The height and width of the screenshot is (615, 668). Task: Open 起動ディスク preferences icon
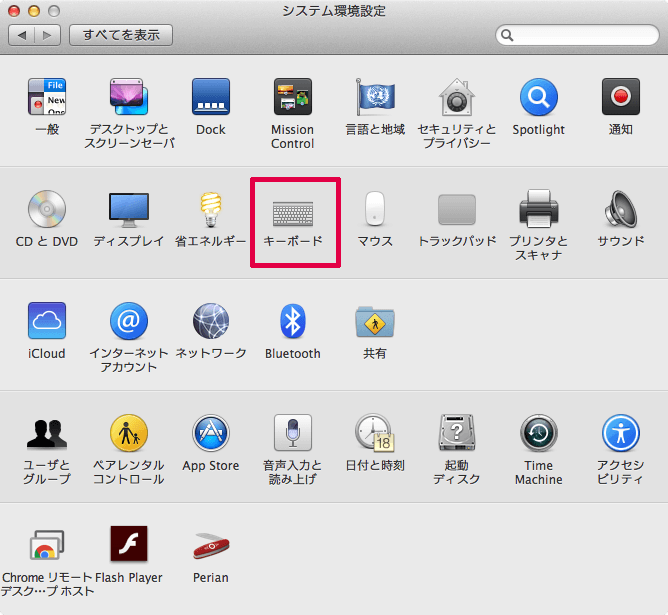coord(457,433)
